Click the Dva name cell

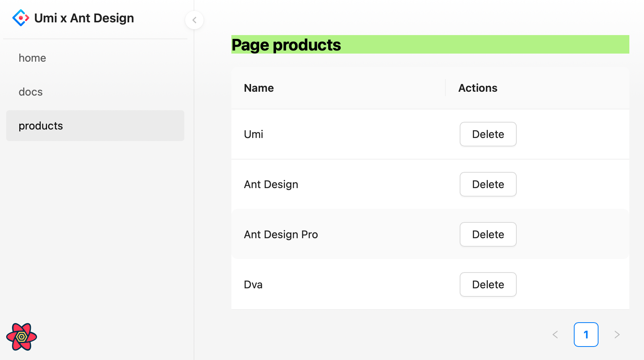pos(253,284)
